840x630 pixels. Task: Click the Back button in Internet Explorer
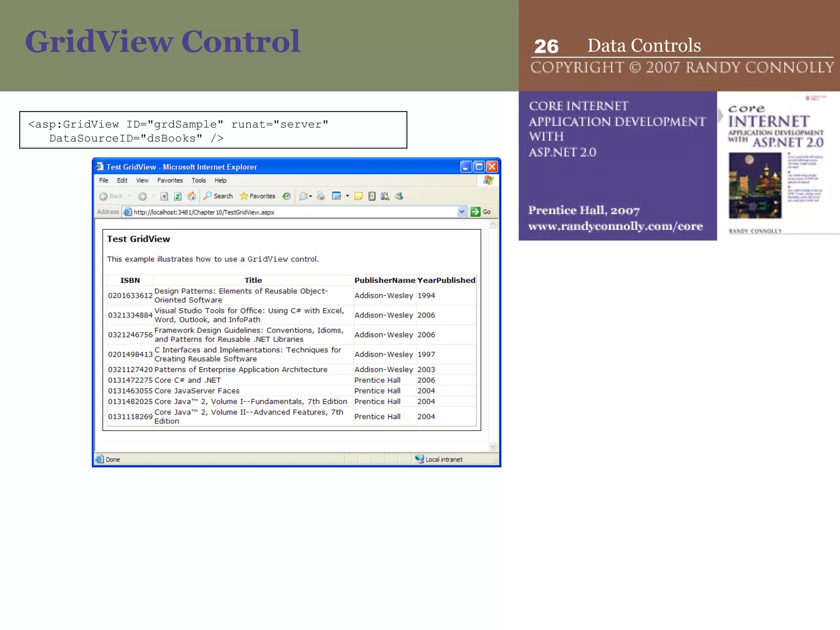click(111, 196)
